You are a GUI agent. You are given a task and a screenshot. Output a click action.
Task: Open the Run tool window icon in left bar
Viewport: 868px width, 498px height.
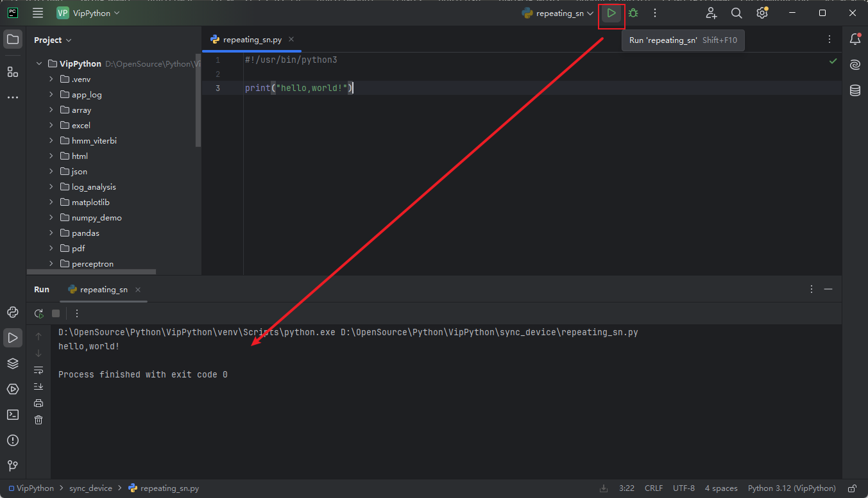pos(13,338)
